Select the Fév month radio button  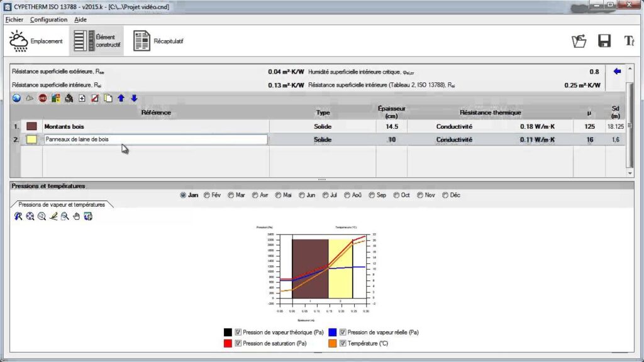click(207, 195)
